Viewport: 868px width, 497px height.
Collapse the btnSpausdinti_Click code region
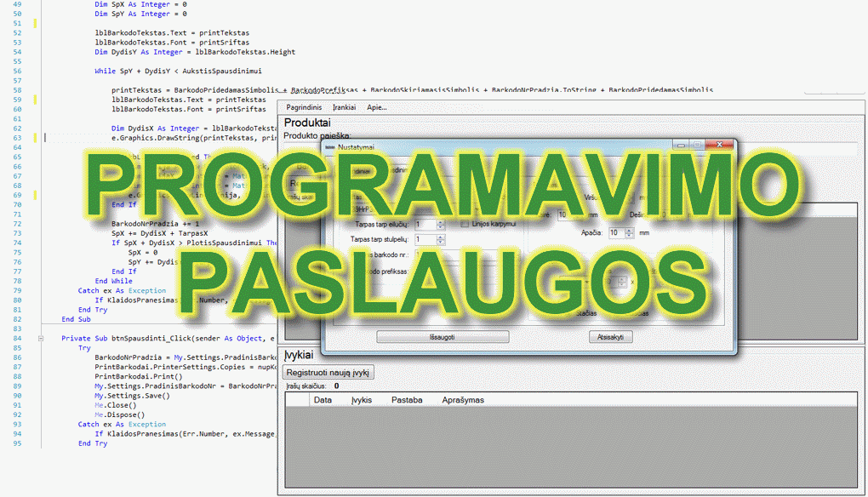point(40,339)
